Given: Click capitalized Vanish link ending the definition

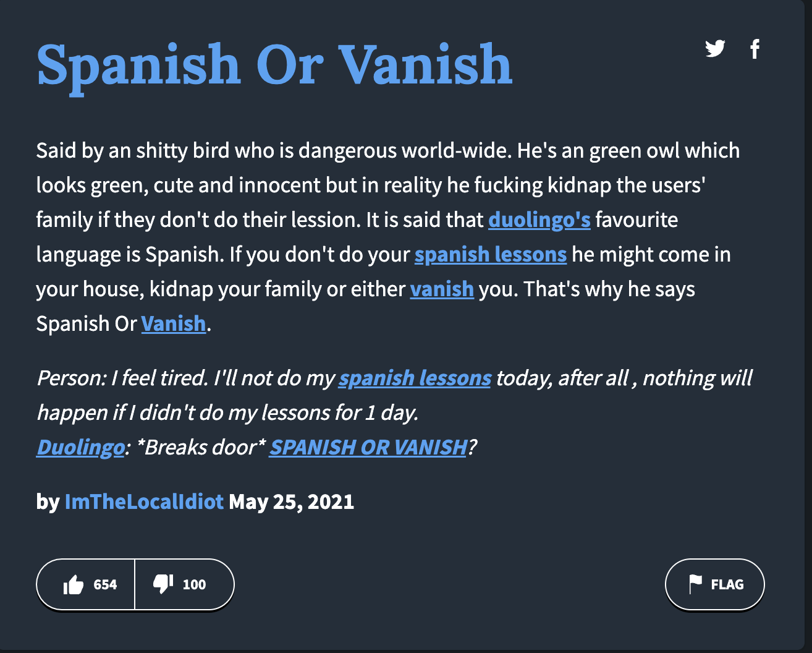Looking at the screenshot, I should click(x=173, y=323).
